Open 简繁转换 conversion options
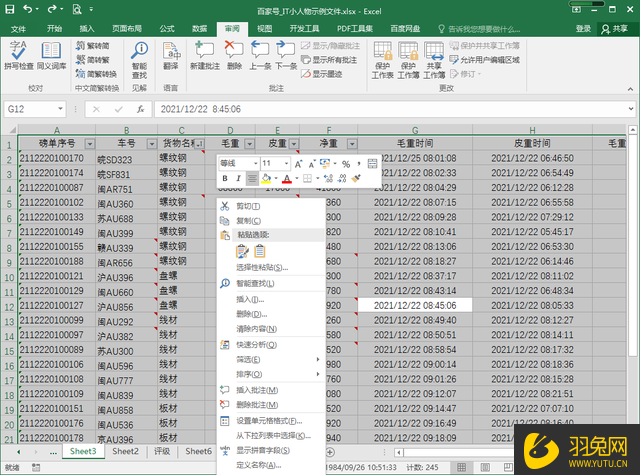The image size is (640, 475). click(96, 74)
